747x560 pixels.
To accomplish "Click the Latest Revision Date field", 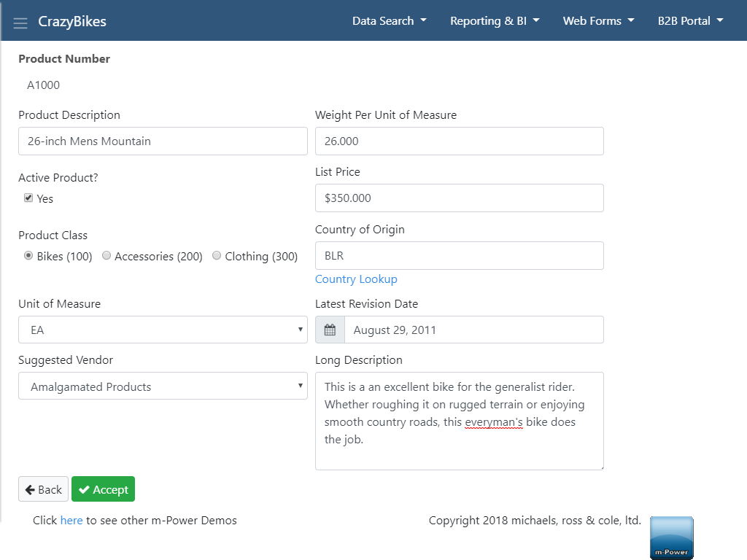I will pos(474,330).
